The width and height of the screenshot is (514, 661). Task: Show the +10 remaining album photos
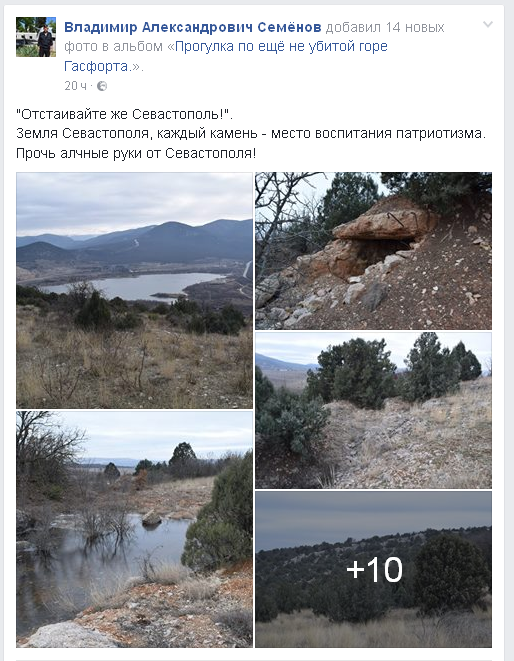click(374, 569)
